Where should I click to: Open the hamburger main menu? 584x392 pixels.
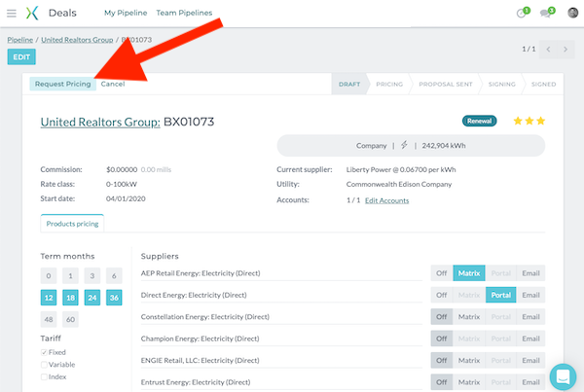[x=12, y=14]
